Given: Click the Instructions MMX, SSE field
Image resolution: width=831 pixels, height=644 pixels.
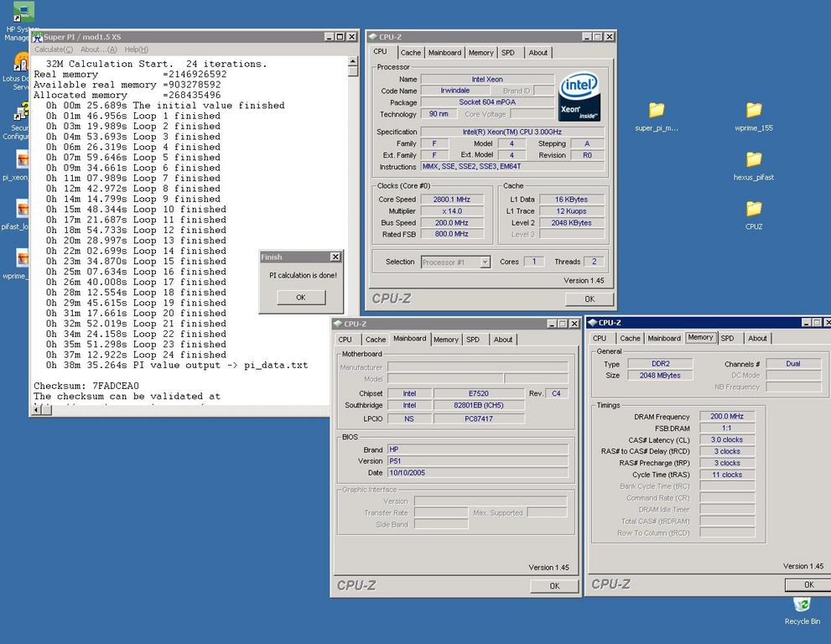Looking at the screenshot, I should pos(512,166).
